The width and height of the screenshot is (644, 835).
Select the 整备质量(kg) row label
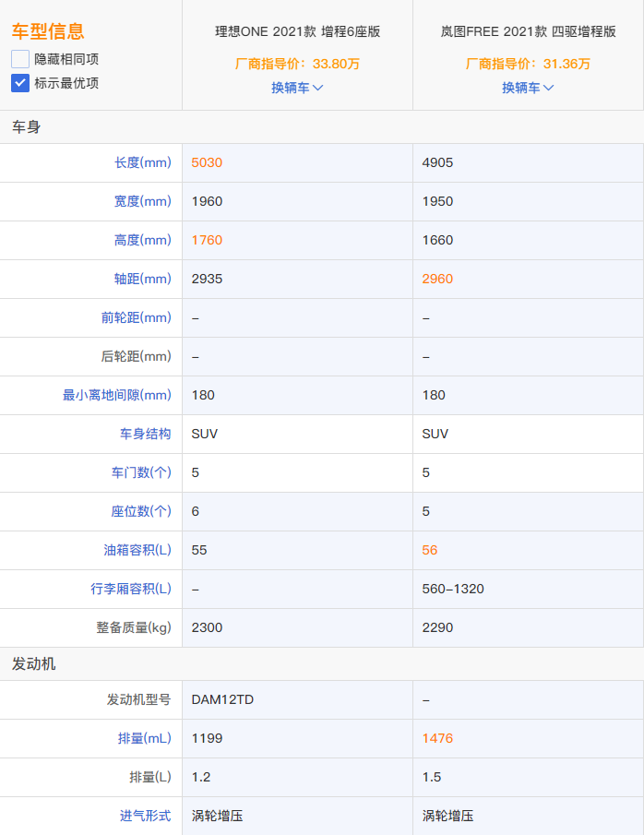point(134,627)
